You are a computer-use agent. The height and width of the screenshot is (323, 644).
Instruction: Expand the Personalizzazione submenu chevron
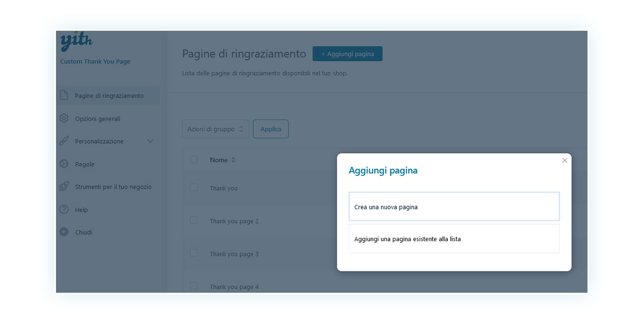[151, 141]
